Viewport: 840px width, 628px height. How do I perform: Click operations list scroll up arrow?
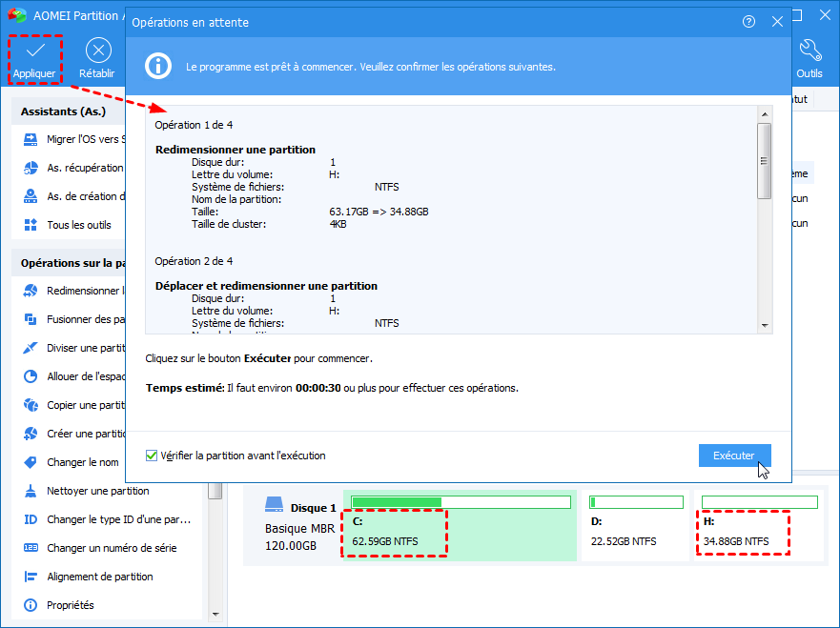(765, 114)
